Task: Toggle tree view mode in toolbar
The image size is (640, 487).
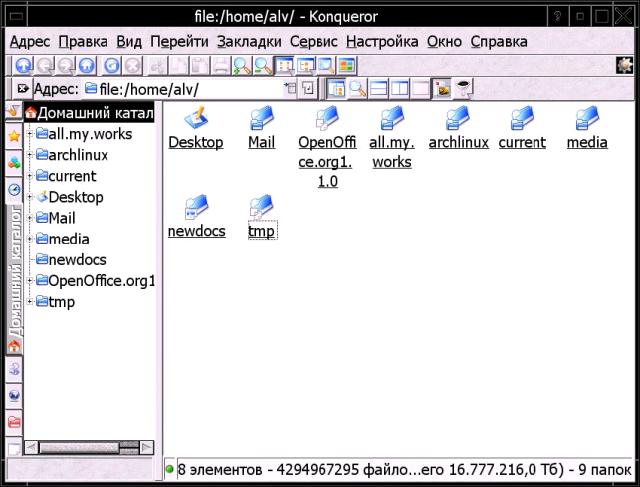Action: (x=305, y=65)
